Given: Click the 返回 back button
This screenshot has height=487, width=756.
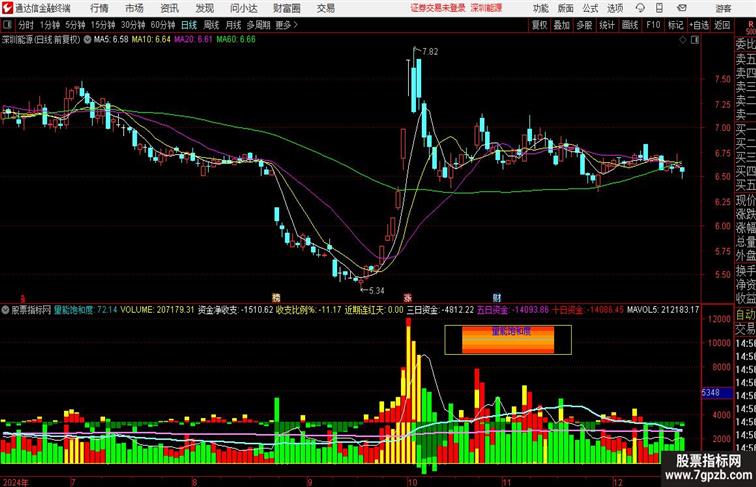Looking at the screenshot, I should point(722,25).
